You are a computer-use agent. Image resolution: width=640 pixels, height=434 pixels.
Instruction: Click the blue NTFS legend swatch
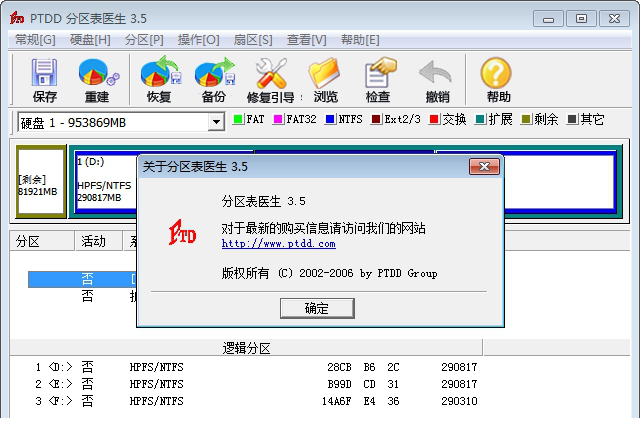330,119
